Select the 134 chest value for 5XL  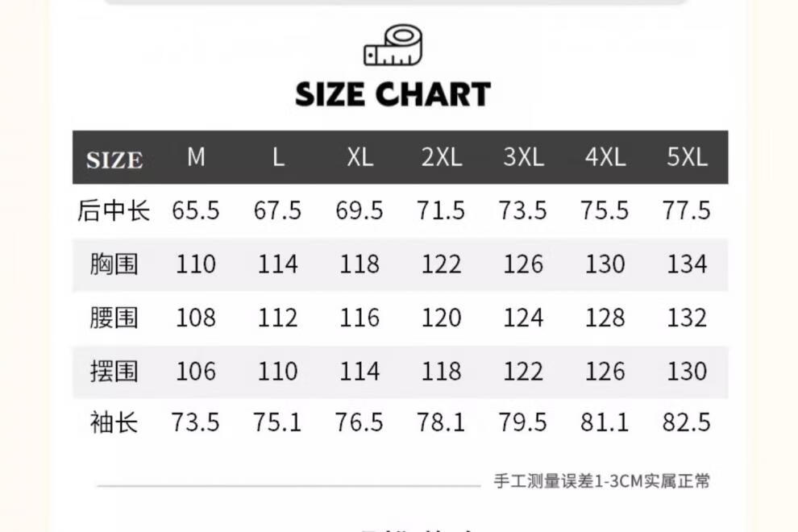(687, 264)
